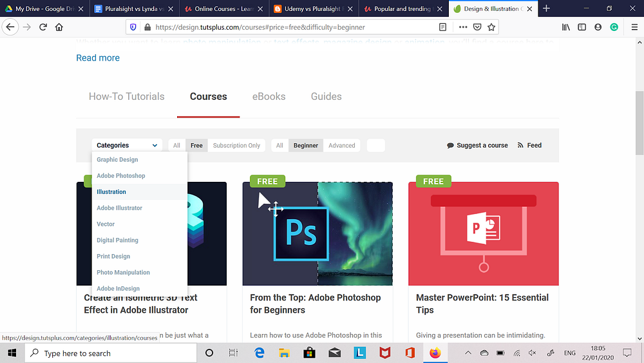Choose Graphic Design category
Screen dimensions: 644x363
tap(140, 159)
